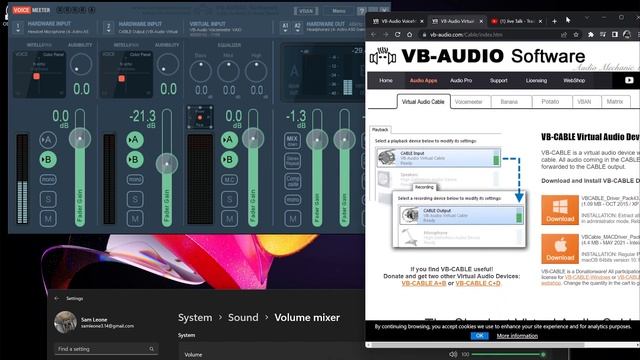This screenshot has width=640, height=360.
Task: Click the speaker icon in Volume mixer
Action: (453, 354)
